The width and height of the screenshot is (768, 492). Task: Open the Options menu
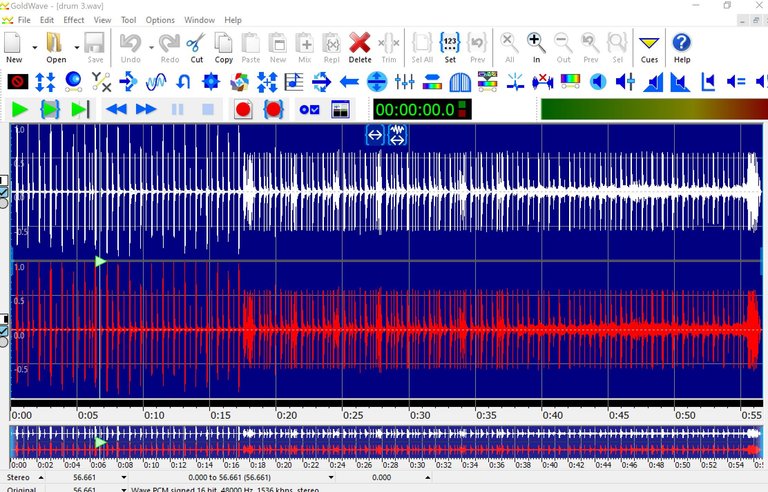(x=160, y=20)
